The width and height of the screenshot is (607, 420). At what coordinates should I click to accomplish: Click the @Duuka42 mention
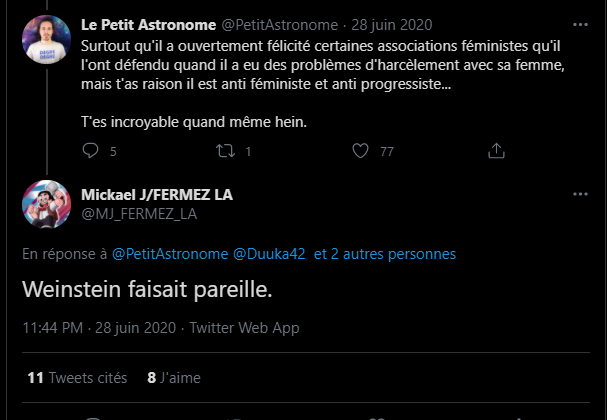pos(269,254)
